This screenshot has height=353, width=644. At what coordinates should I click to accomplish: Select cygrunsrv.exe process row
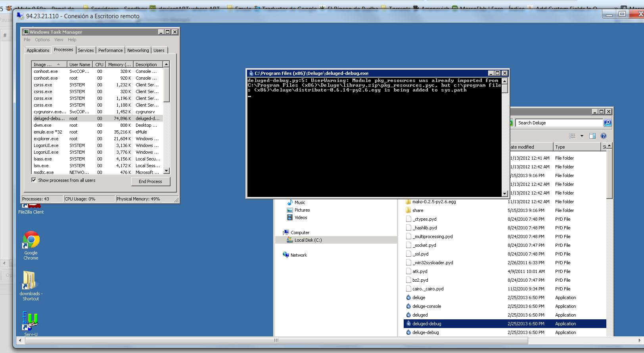click(x=97, y=112)
